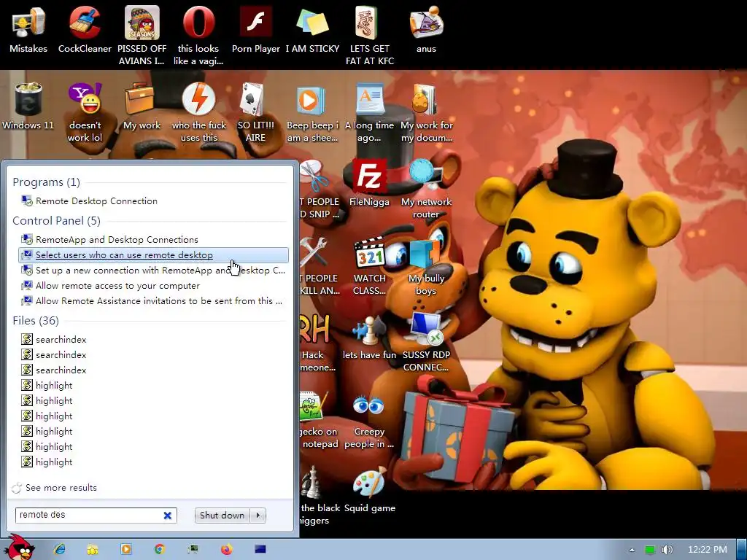Click the 12:22 PM taskbar clock
Viewport: 747px width, 560px height.
tap(707, 550)
